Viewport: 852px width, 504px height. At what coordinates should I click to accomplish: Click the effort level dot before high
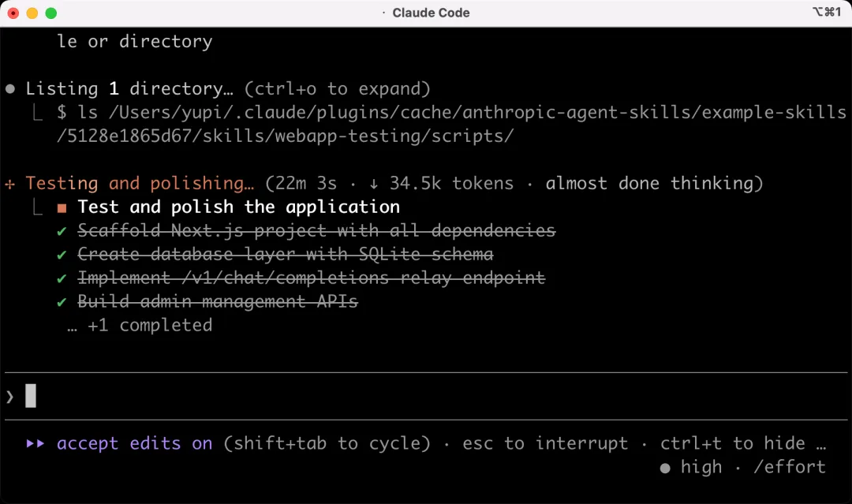[x=665, y=469]
